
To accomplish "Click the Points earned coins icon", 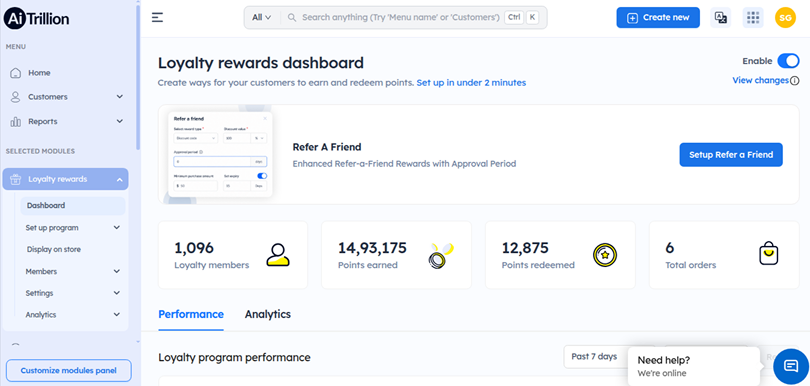I will (441, 255).
